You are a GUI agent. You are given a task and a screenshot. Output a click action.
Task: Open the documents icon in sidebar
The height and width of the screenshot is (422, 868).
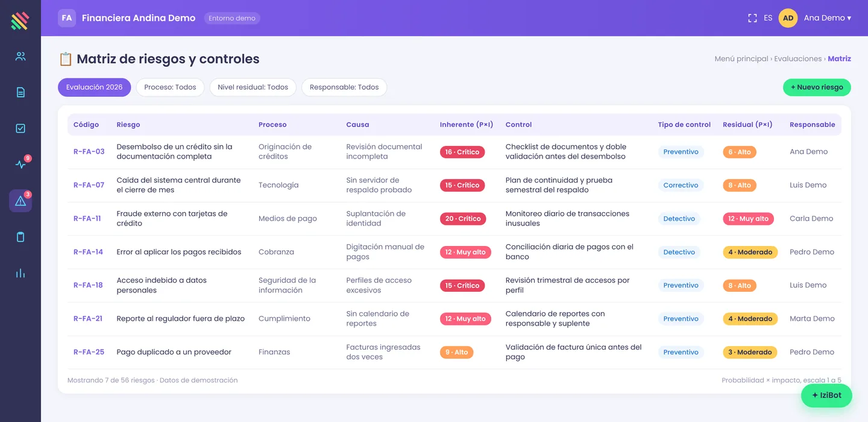pyautogui.click(x=20, y=92)
